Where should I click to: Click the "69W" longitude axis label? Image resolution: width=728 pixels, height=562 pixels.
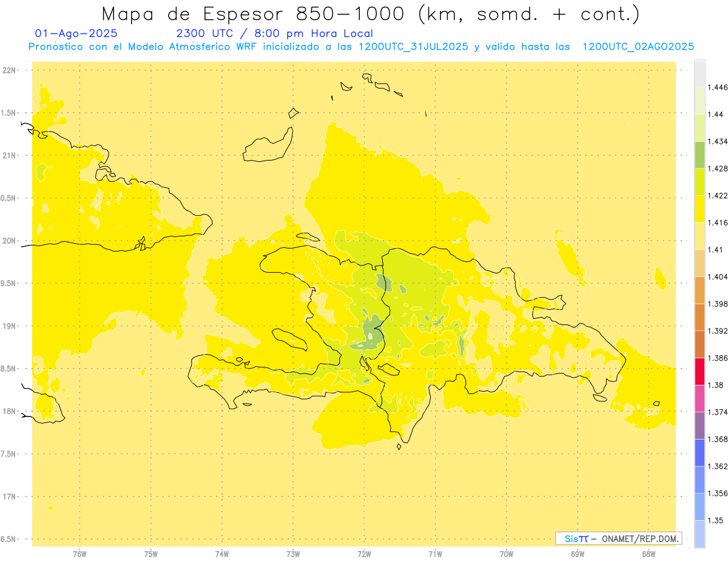578,554
